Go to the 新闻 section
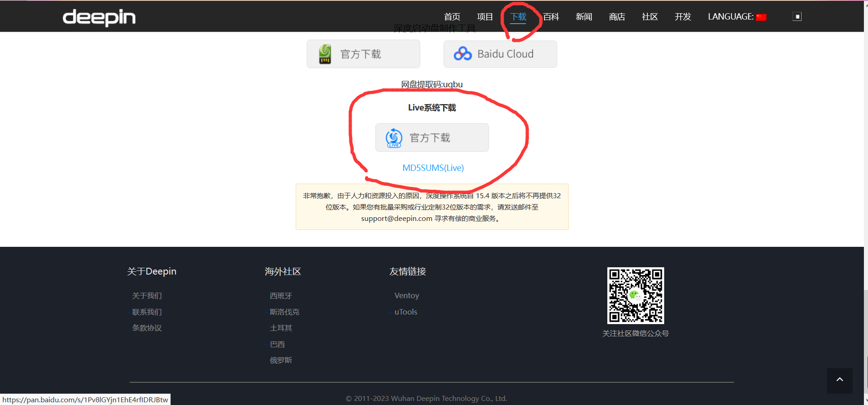 [584, 17]
